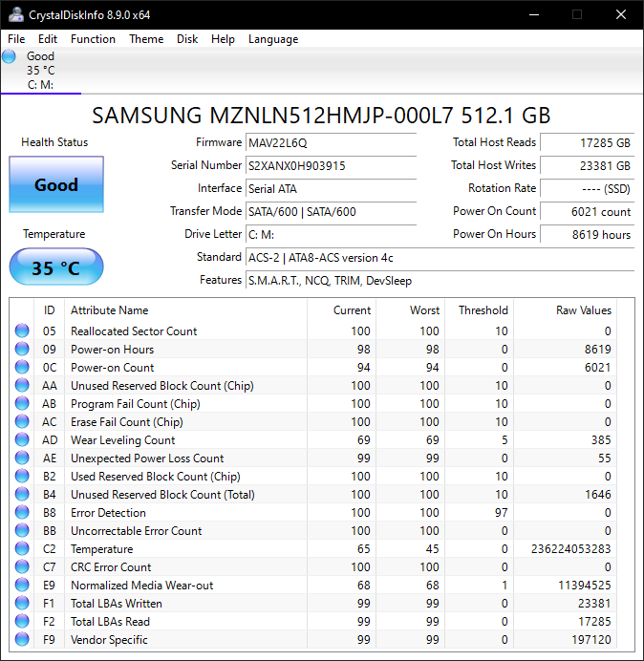Viewport: 644px width, 661px height.
Task: Click status orb for Power-on Count row
Action: (22, 367)
